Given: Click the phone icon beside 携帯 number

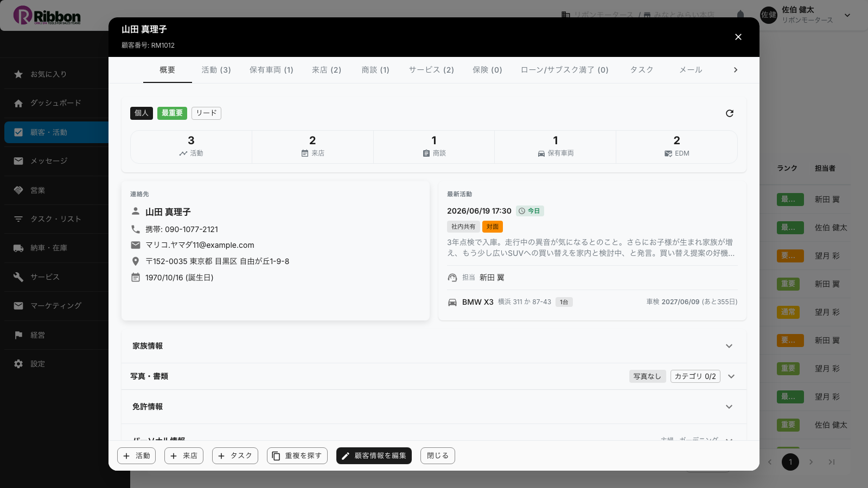Looking at the screenshot, I should coord(136,229).
